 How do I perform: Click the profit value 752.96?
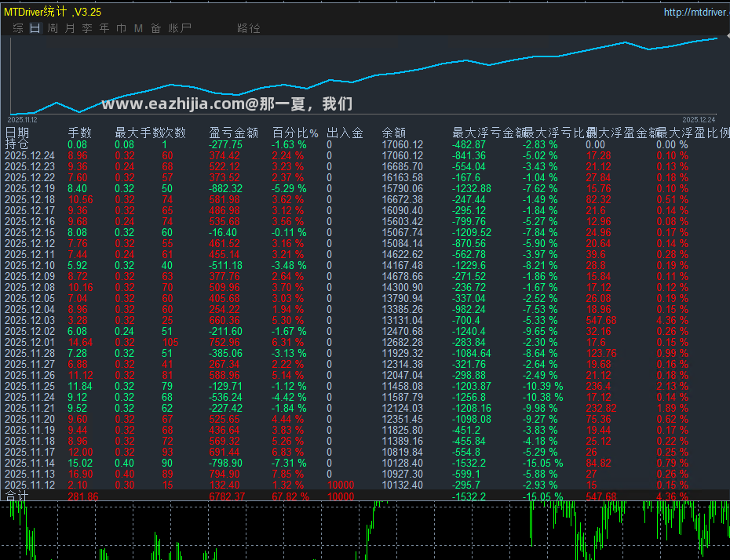click(224, 342)
